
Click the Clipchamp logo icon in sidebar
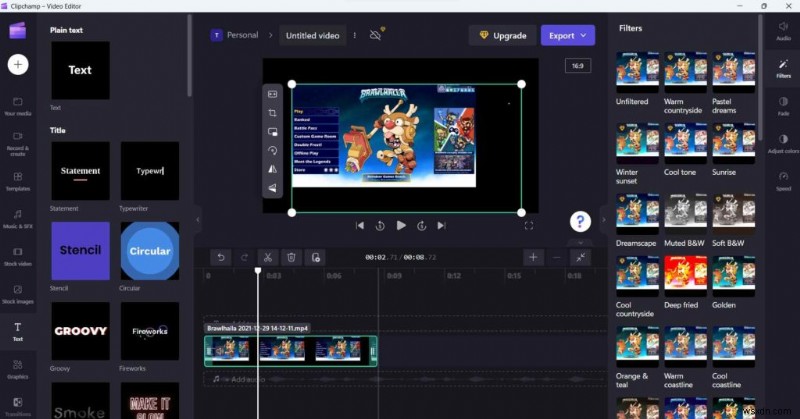click(x=18, y=30)
